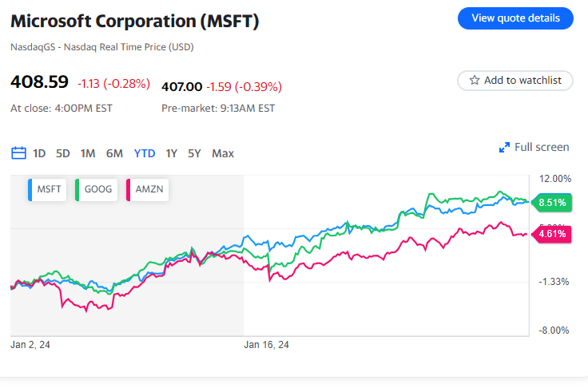Click the pink 4.61% value label

click(x=552, y=234)
